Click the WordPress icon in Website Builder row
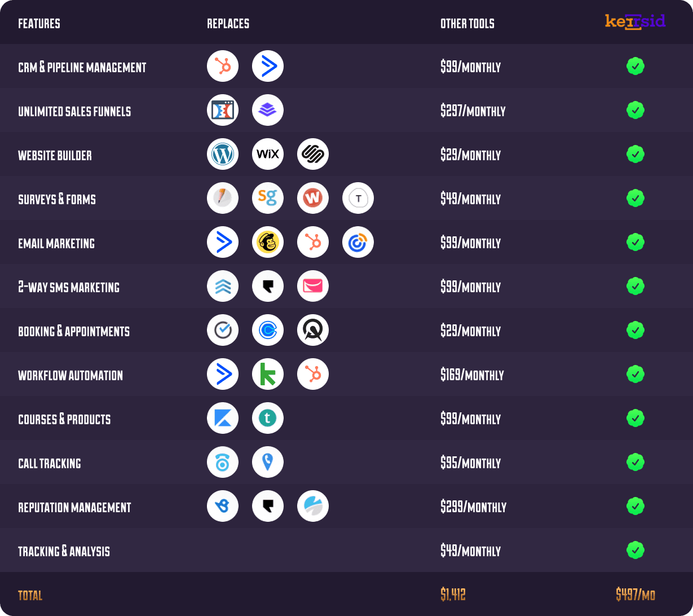693x616 pixels. (223, 154)
